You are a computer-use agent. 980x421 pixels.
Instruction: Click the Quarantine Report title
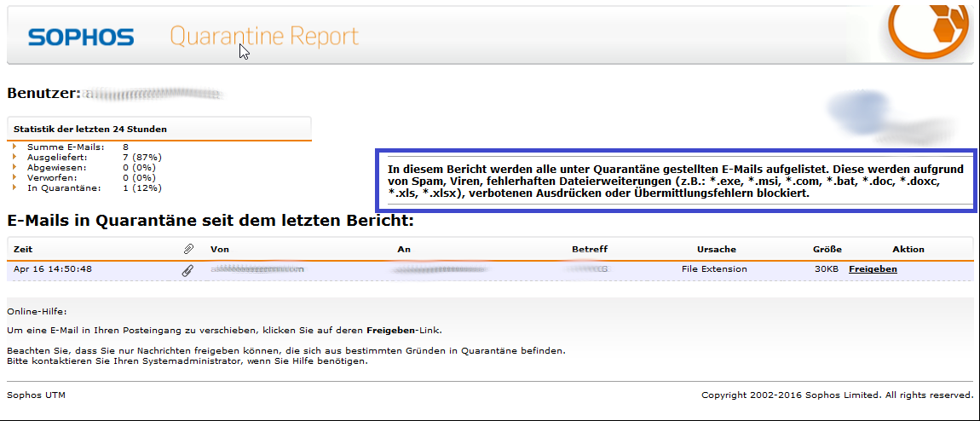tap(264, 37)
